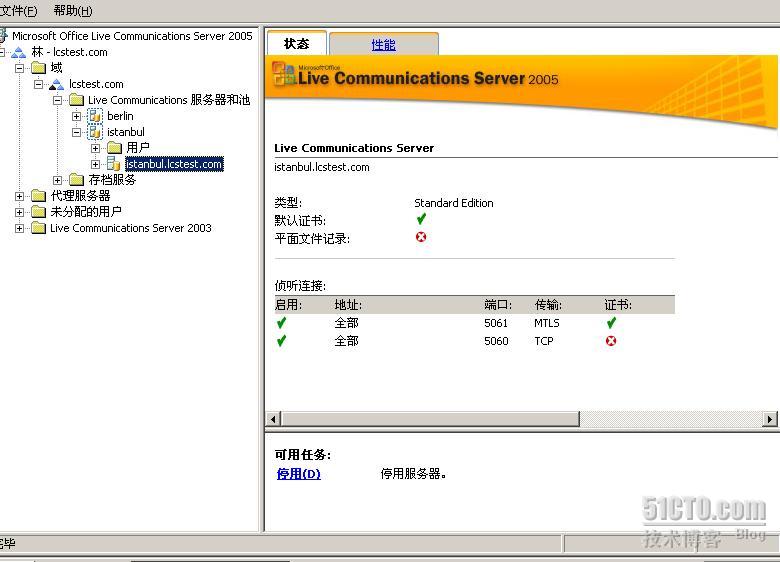Expand the Live Communications Server 2003 node
780x562 pixels.
click(x=19, y=228)
